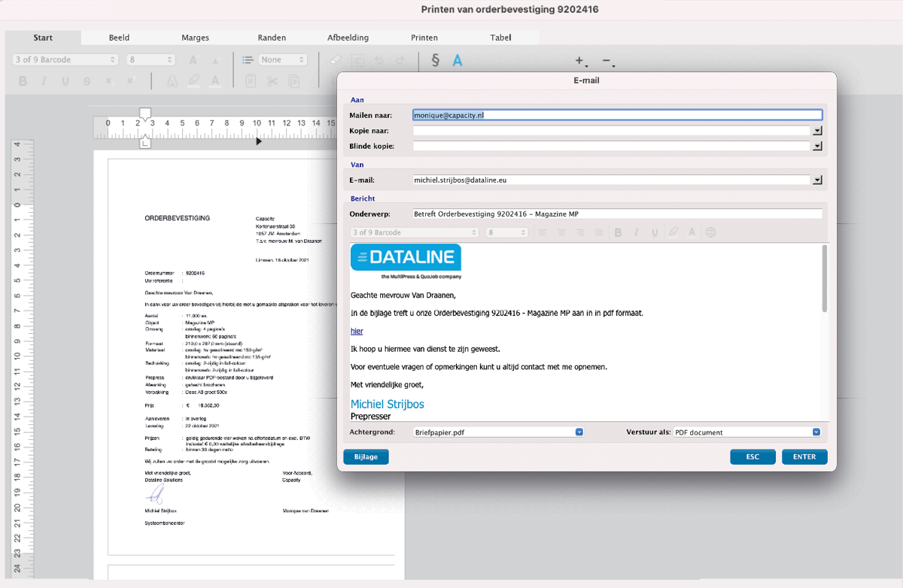Viewport: 903px width, 588px height.
Task: Switch to the Printen tab
Action: point(424,38)
